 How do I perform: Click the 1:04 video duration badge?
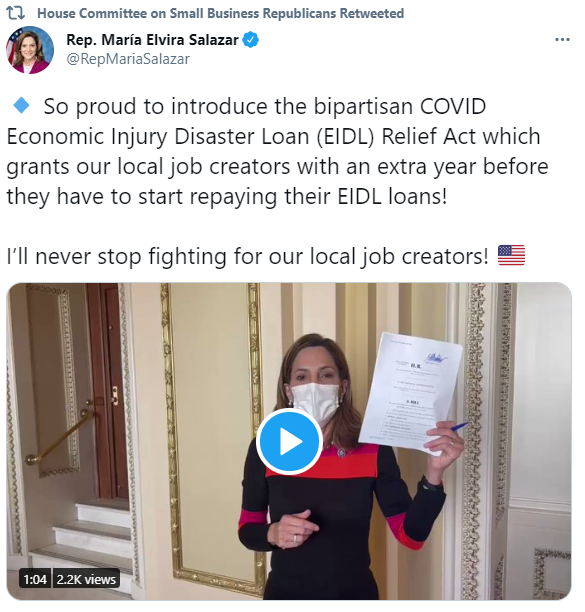point(35,580)
